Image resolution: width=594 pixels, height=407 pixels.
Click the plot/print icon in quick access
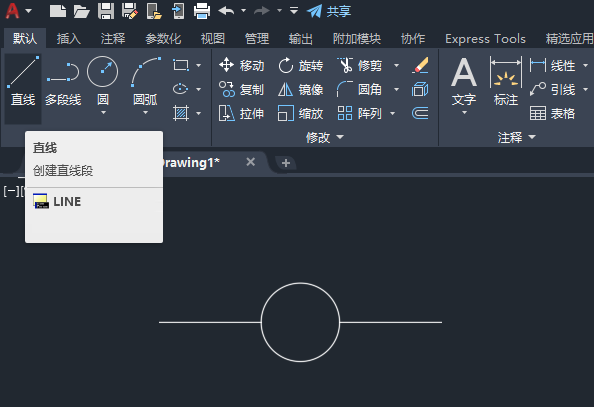202,11
